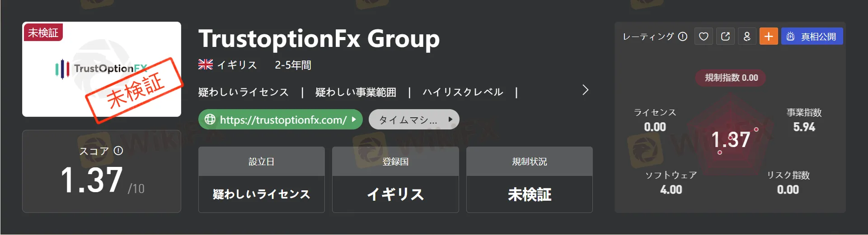Select the 疑わしい事業範囲 tag
Screen dimensions: 868x235
click(356, 92)
